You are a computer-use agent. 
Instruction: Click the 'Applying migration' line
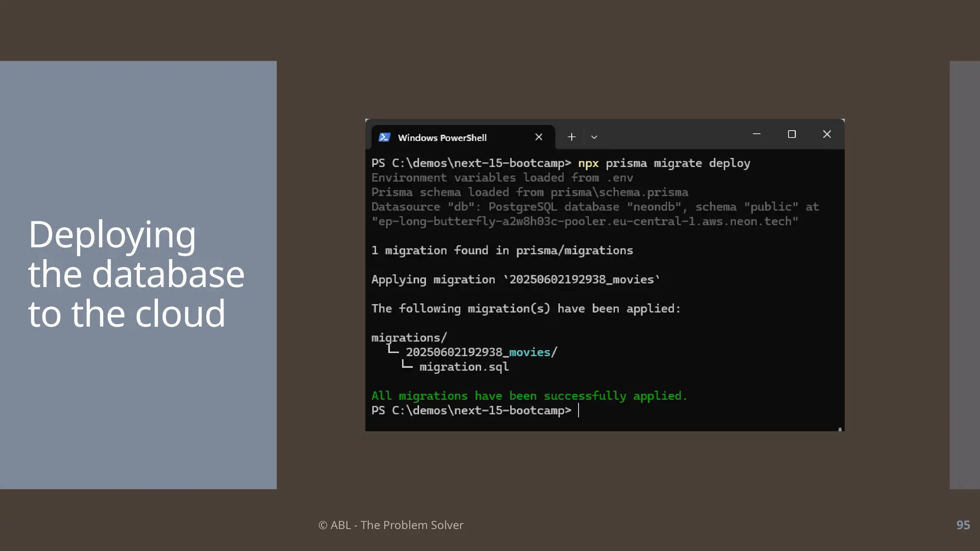pos(516,280)
